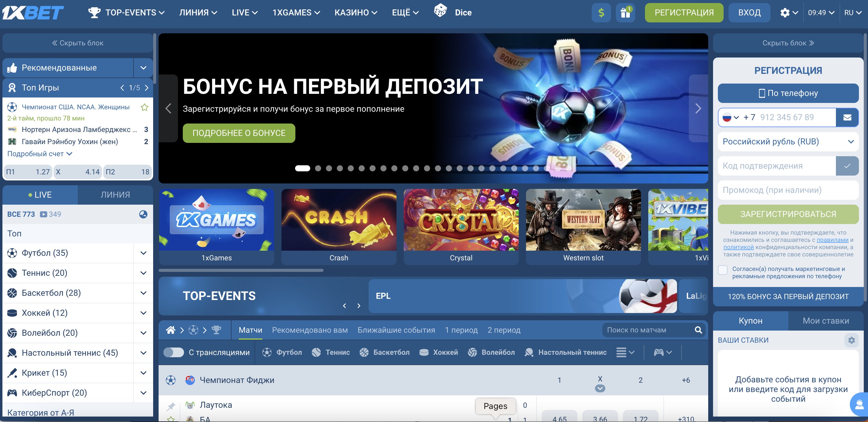
Task: Check the marketing offers consent checkbox
Action: [723, 270]
